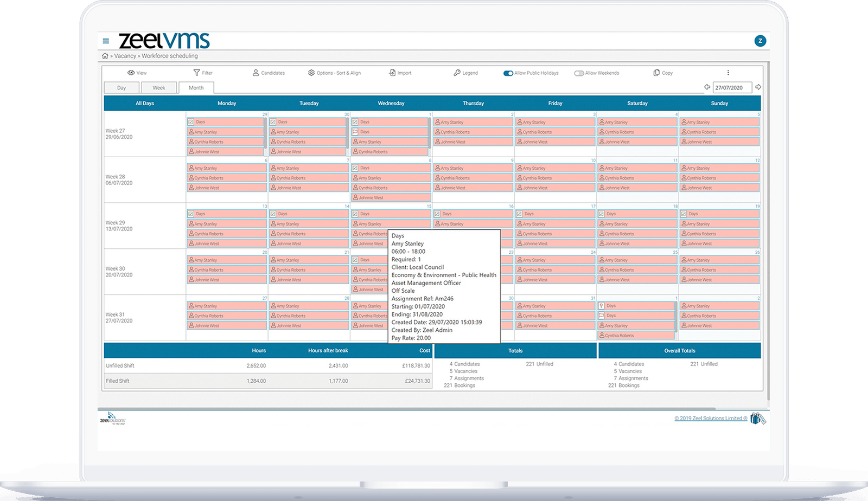Switch to the Week tab
Viewport: 868px width, 501px height.
(x=159, y=87)
